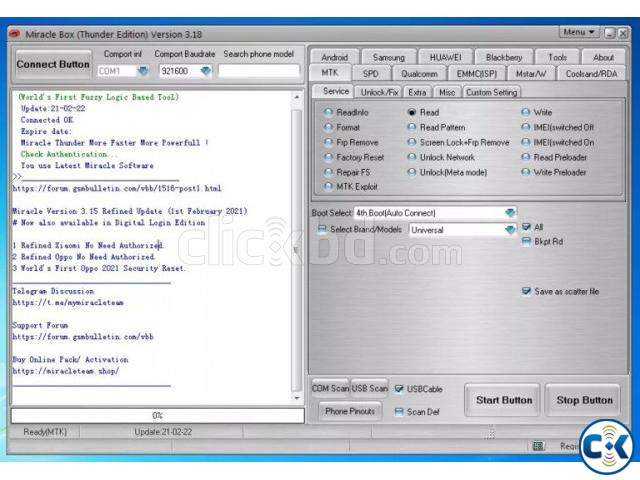640x480 pixels.
Task: Switch to the MTK tab
Action: 330,73
